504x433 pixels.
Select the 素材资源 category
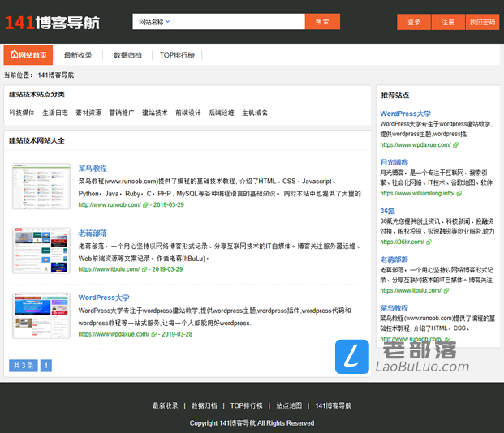88,113
